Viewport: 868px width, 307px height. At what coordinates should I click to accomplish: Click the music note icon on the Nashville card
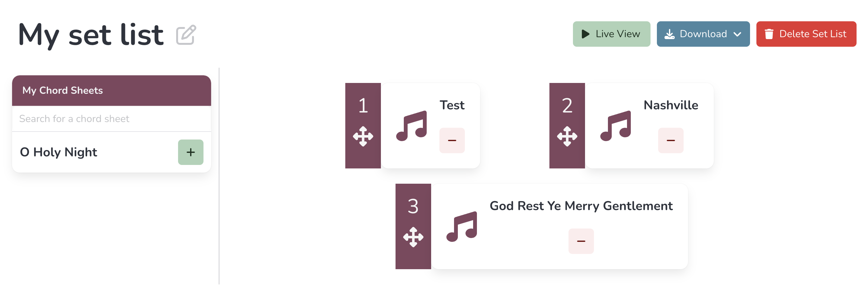[616, 126]
